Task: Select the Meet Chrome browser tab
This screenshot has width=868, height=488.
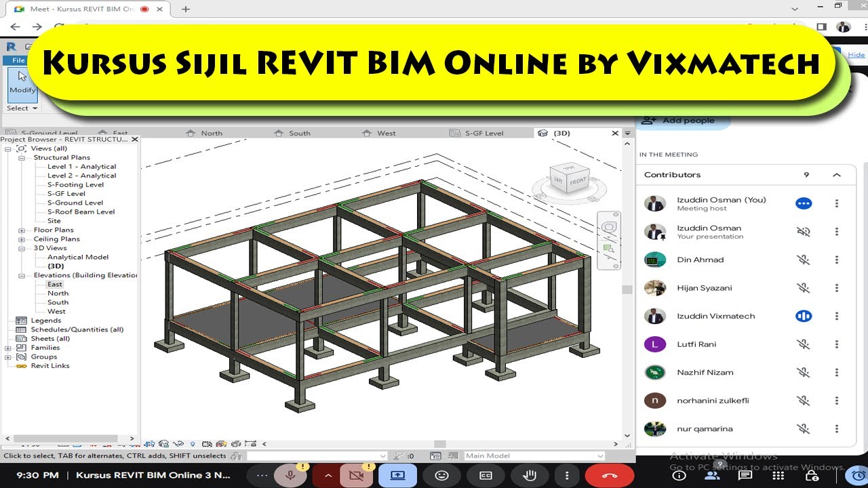Action: point(88,9)
